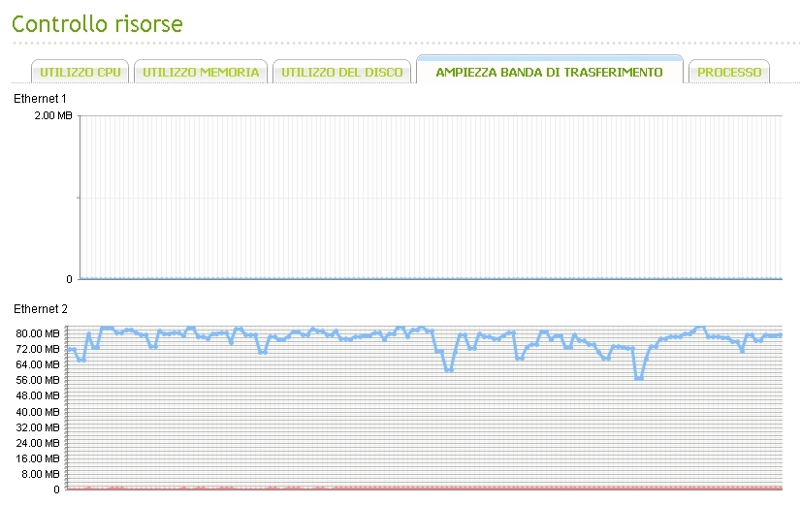This screenshot has height=505, width=800.
Task: Click the 56.00 MB axis label
Action: tap(39, 380)
